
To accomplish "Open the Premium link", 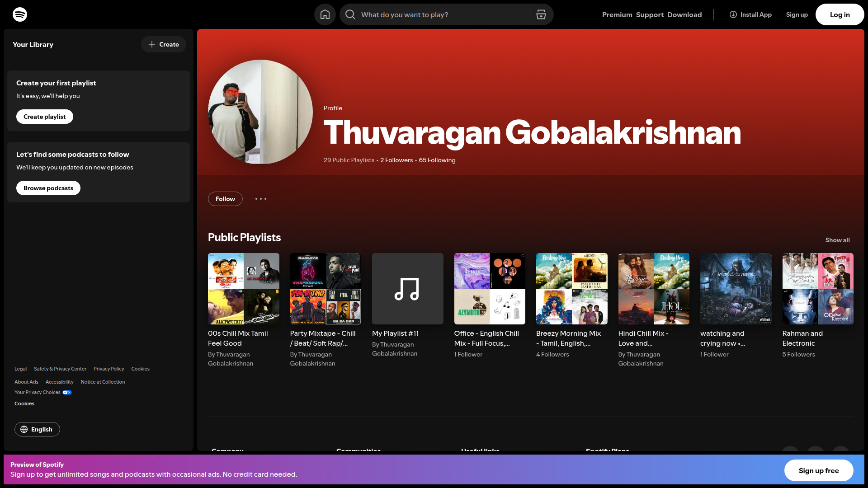I will click(617, 14).
